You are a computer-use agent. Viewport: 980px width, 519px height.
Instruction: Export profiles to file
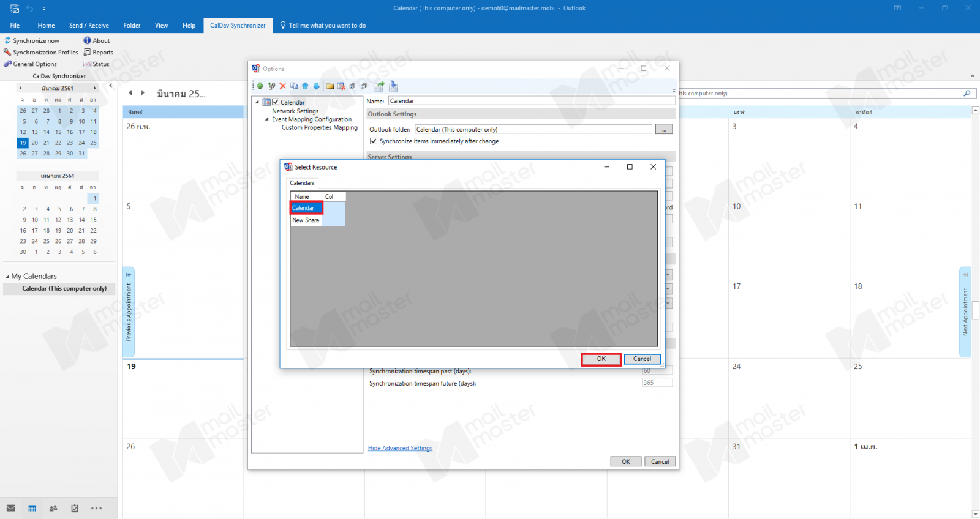pyautogui.click(x=379, y=86)
